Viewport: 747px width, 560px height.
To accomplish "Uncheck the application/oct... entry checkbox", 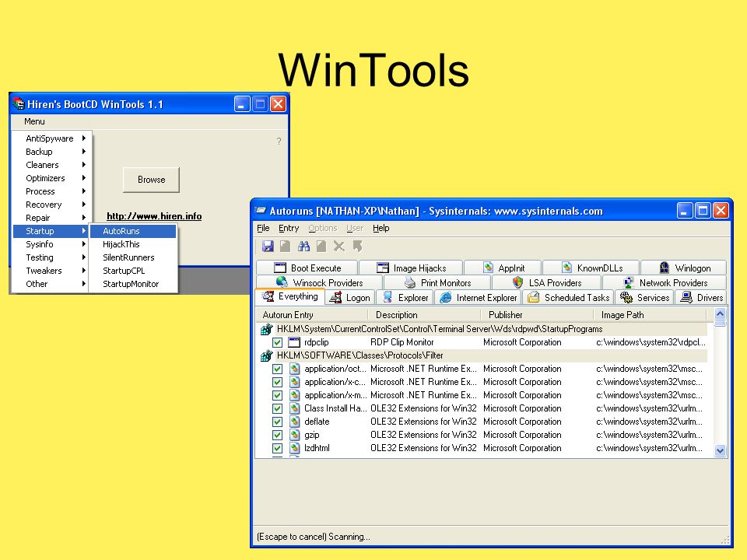I will pos(277,369).
